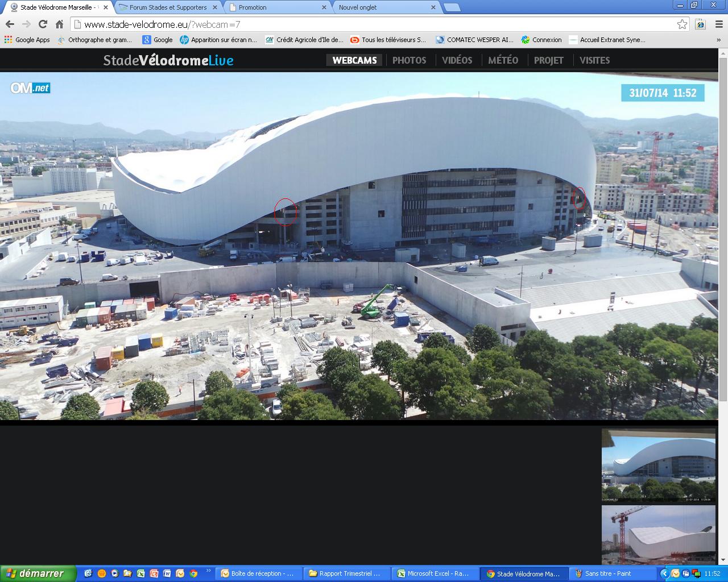728x582 pixels.
Task: Reload the current webcam page
Action: 43,24
